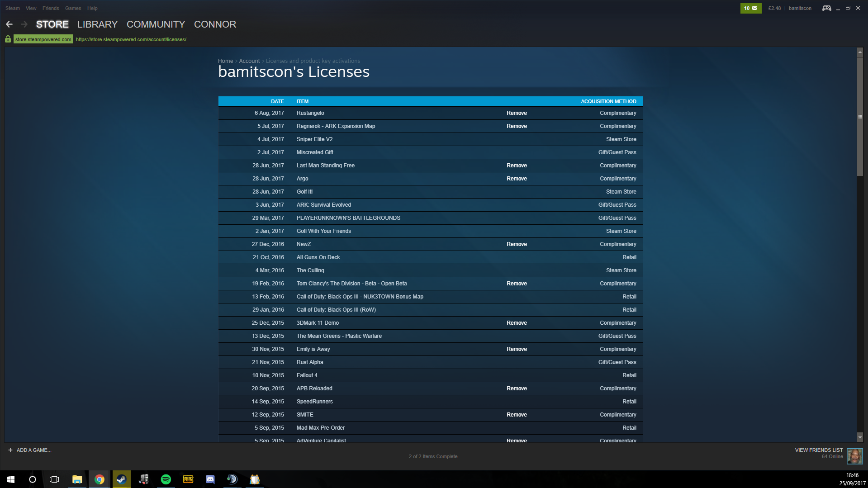Open the inbox notifications envelope button
The image size is (868, 488).
click(x=751, y=8)
